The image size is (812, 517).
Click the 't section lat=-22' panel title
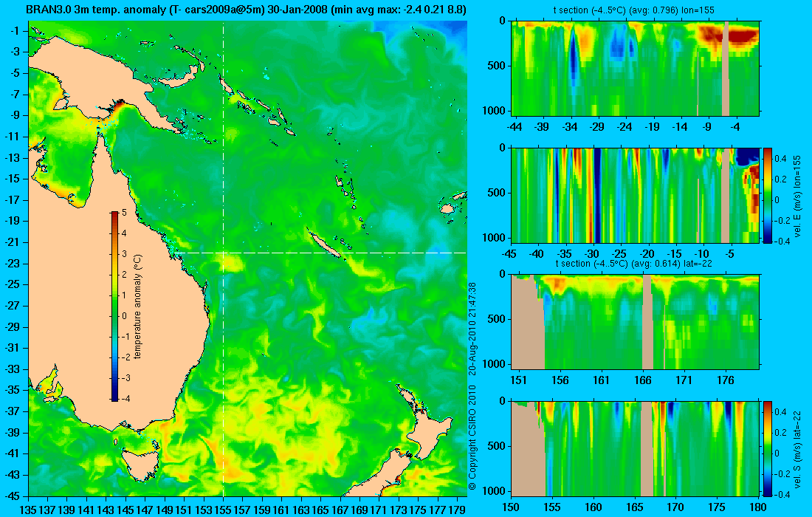(x=634, y=263)
